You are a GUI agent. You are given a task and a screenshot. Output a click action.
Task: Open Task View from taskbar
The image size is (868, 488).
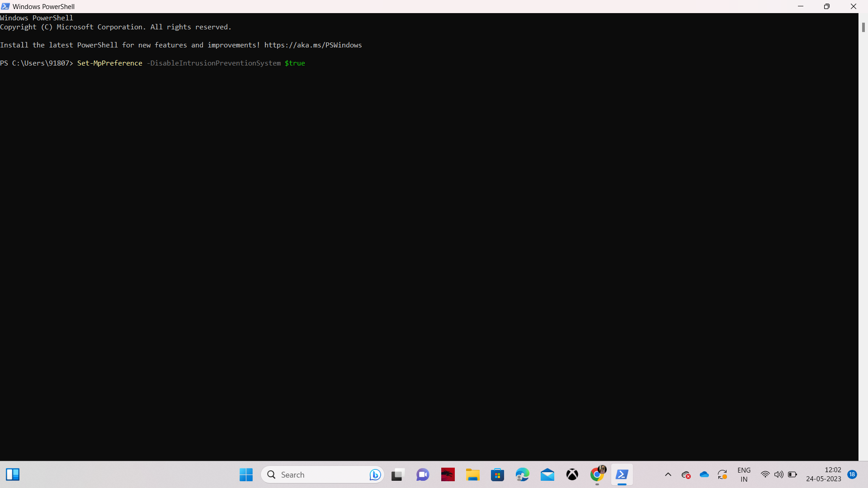point(397,474)
